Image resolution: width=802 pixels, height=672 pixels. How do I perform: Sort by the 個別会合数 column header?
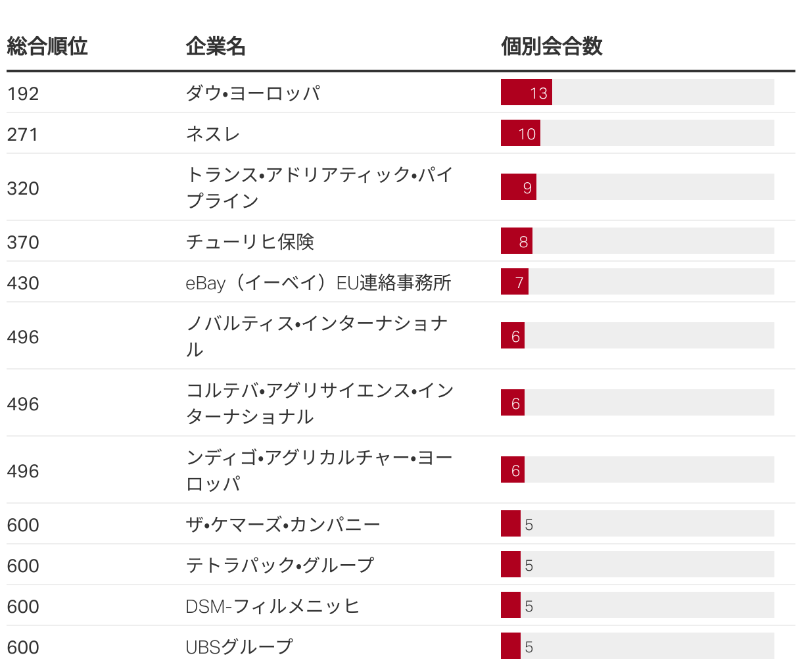tap(552, 47)
